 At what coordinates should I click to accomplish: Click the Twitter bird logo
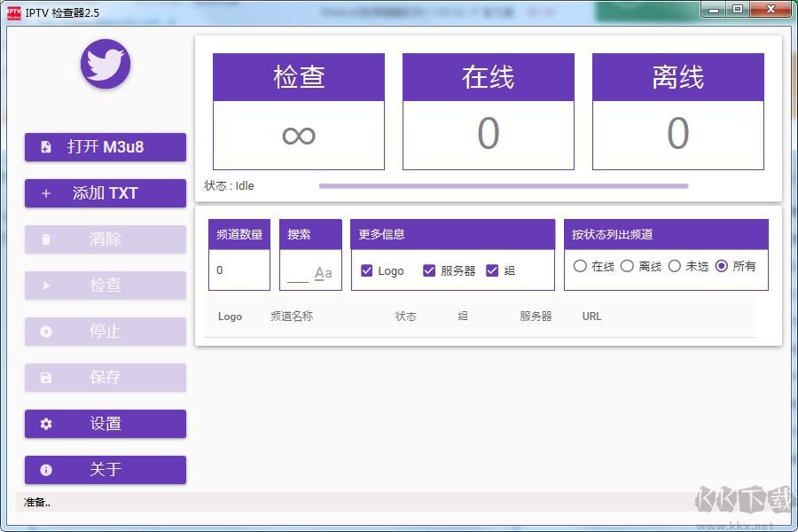click(x=105, y=63)
